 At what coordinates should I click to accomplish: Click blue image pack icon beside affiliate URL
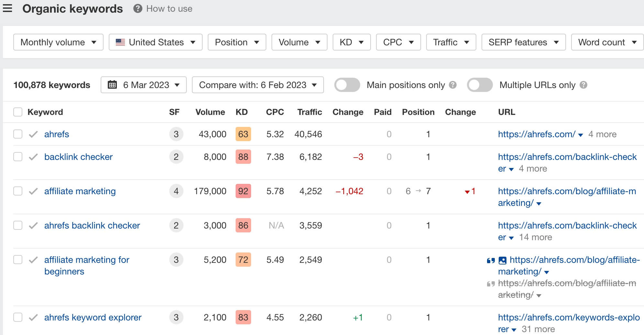tap(503, 260)
